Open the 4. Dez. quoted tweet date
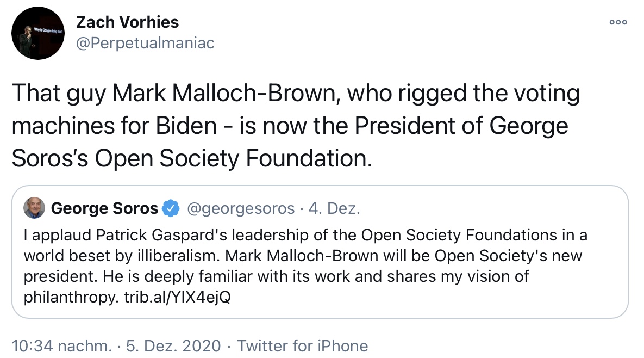Image resolution: width=644 pixels, height=358 pixels. [x=334, y=208]
